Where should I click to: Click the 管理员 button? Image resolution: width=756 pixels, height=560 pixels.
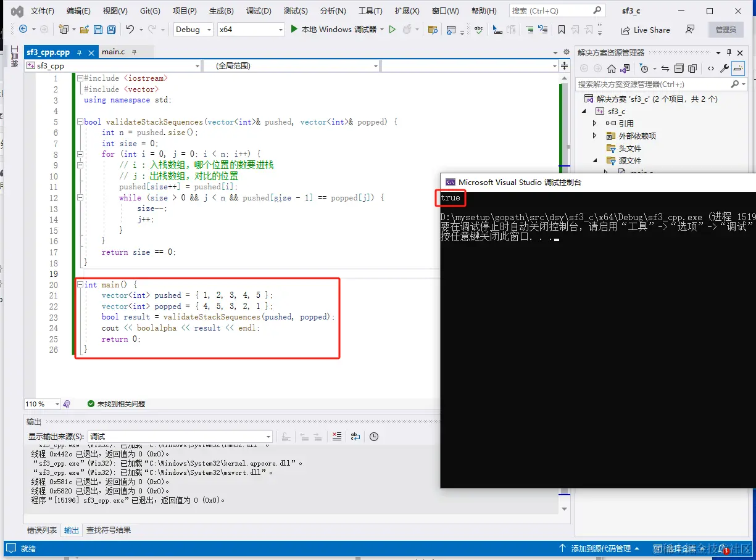click(726, 30)
